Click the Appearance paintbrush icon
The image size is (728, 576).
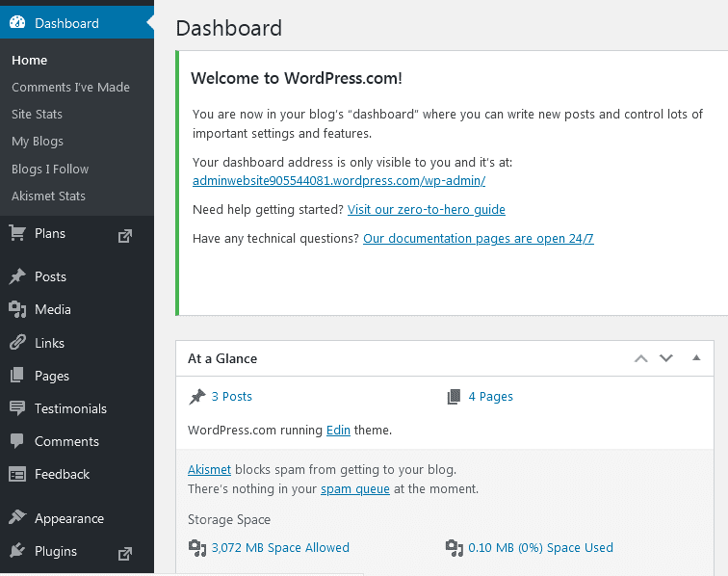pos(17,517)
